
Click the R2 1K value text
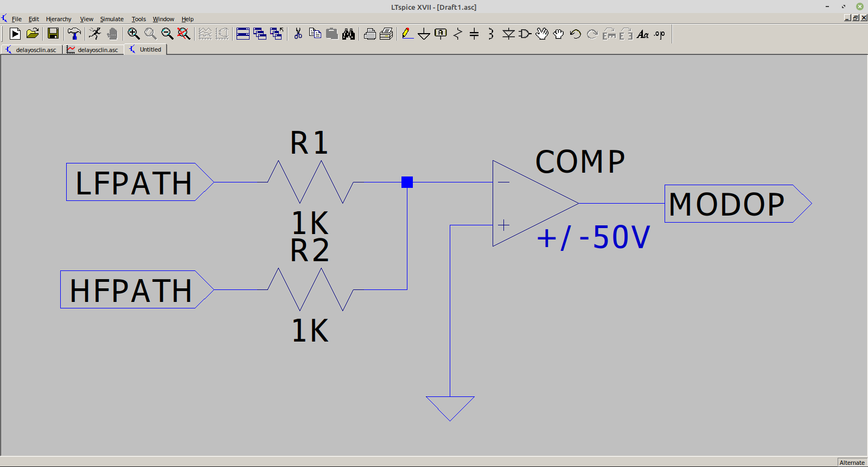coord(310,330)
